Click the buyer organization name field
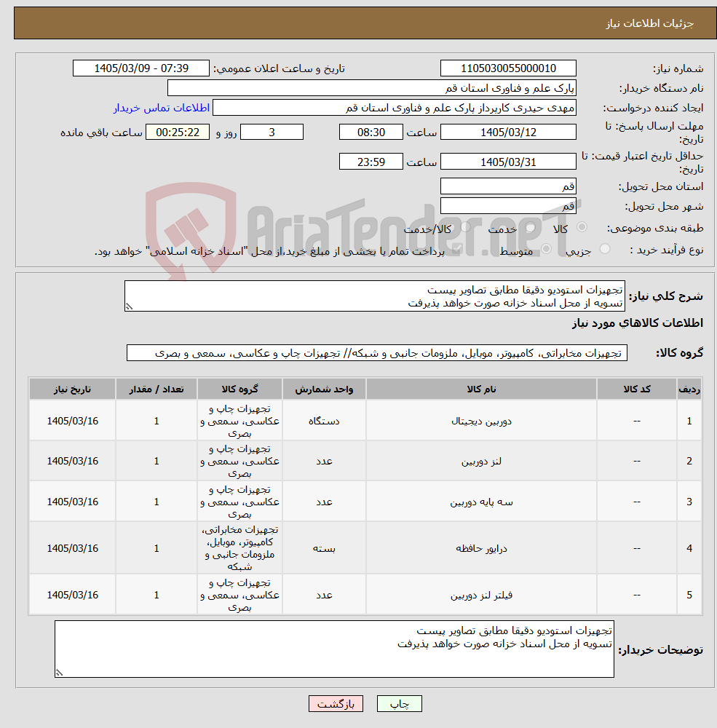 (x=371, y=88)
